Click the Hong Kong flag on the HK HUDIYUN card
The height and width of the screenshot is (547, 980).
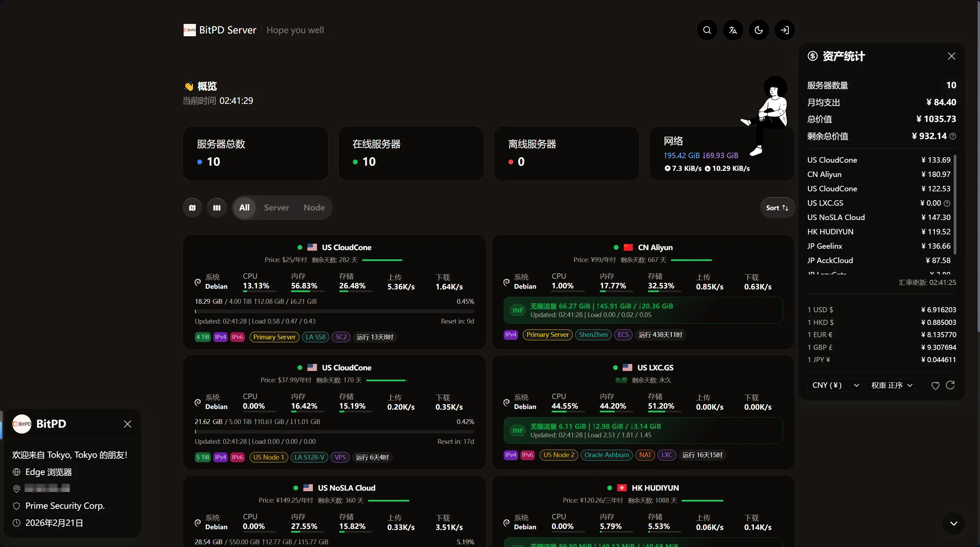622,488
